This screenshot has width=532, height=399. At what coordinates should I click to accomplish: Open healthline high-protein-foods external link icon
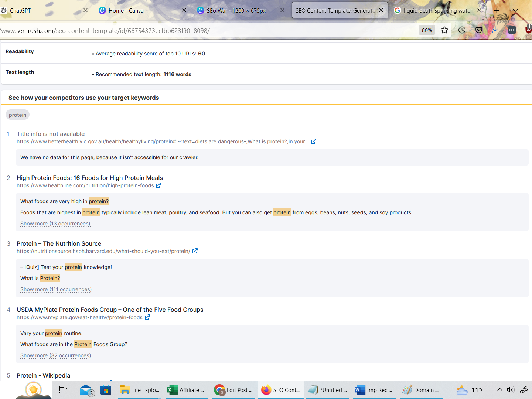click(x=158, y=185)
